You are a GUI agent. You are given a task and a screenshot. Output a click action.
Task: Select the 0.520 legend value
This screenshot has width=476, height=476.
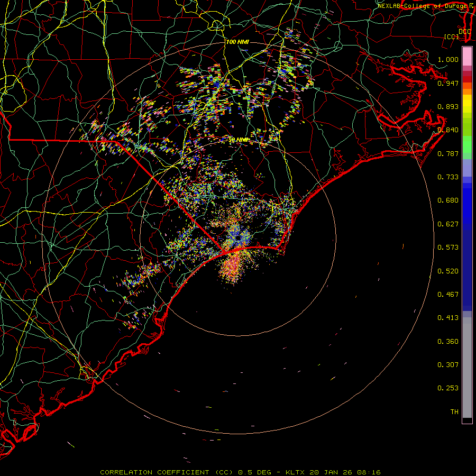click(x=448, y=271)
